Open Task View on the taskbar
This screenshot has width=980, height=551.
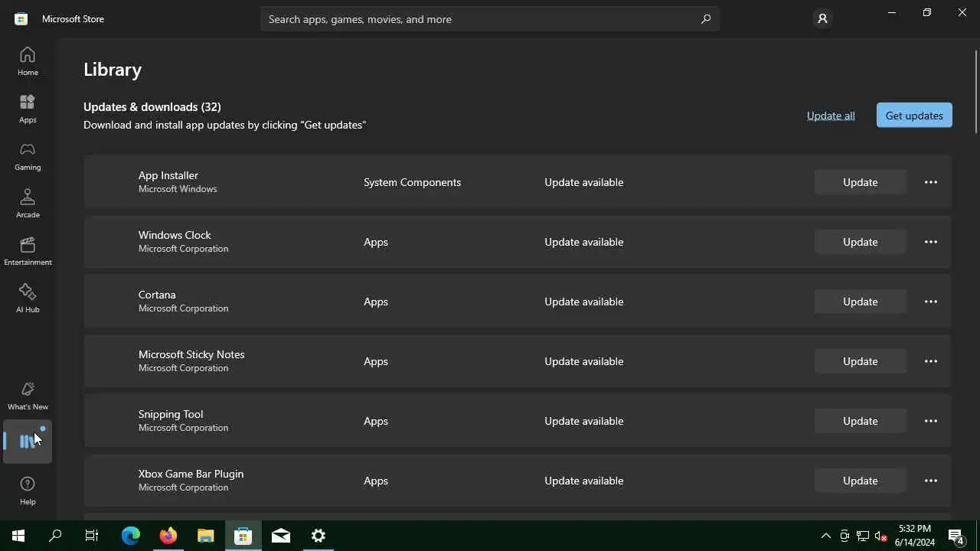[x=92, y=536]
